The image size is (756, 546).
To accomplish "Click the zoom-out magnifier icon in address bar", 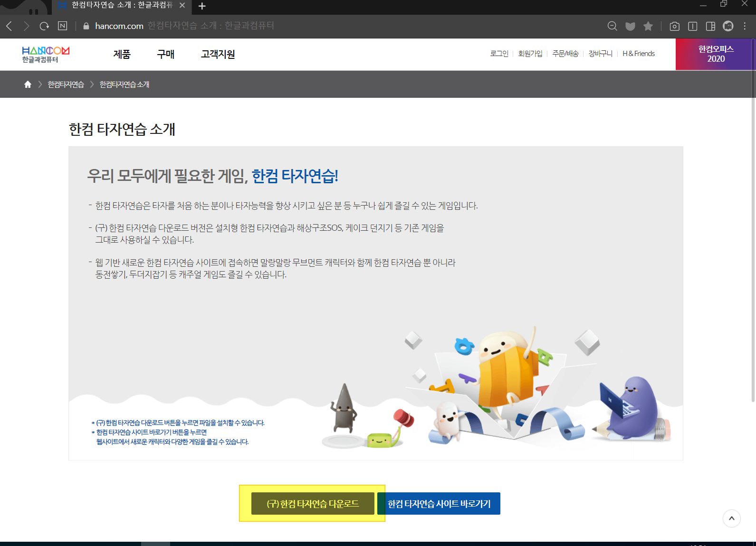I will [x=612, y=26].
